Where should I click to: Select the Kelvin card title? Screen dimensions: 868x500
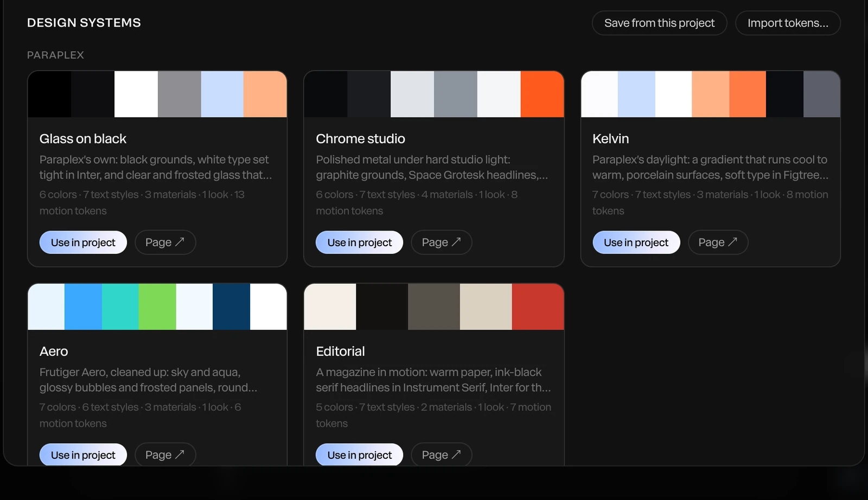(610, 139)
